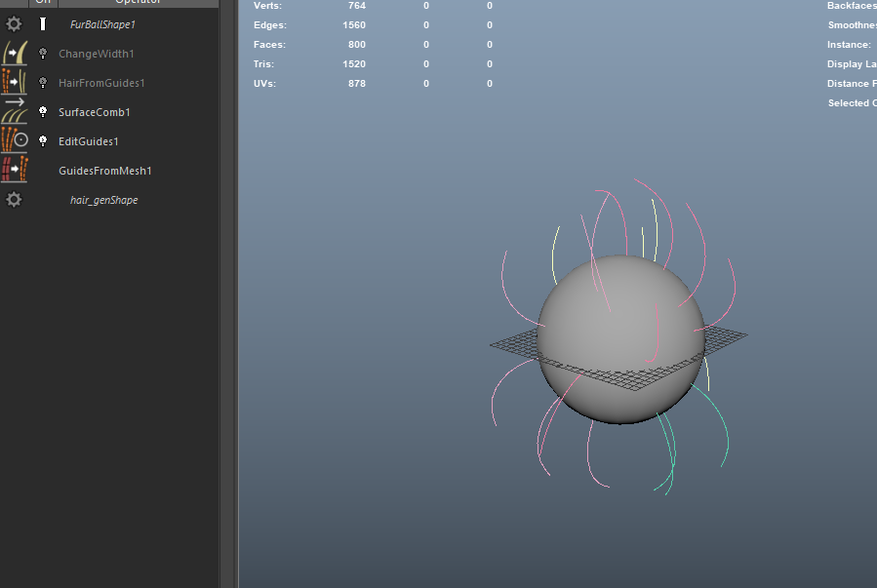Select the ChangeWidth1 operator name
877x588 pixels.
[x=97, y=54]
